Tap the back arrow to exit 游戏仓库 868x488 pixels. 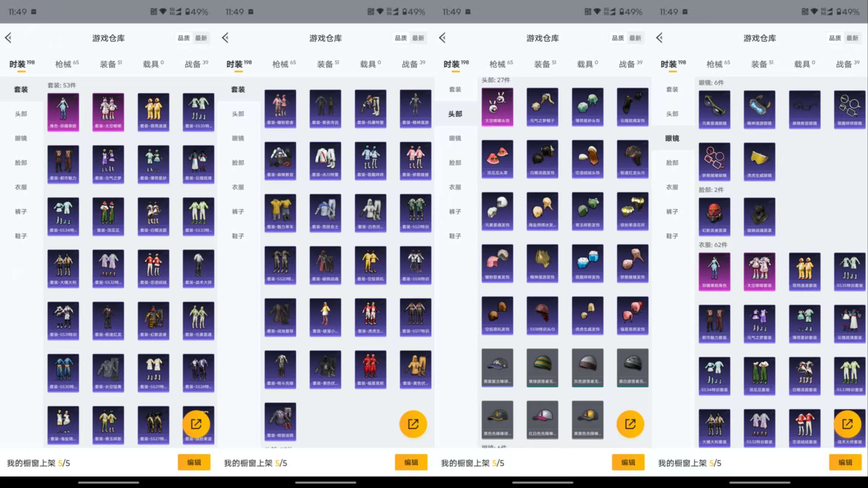point(8,38)
